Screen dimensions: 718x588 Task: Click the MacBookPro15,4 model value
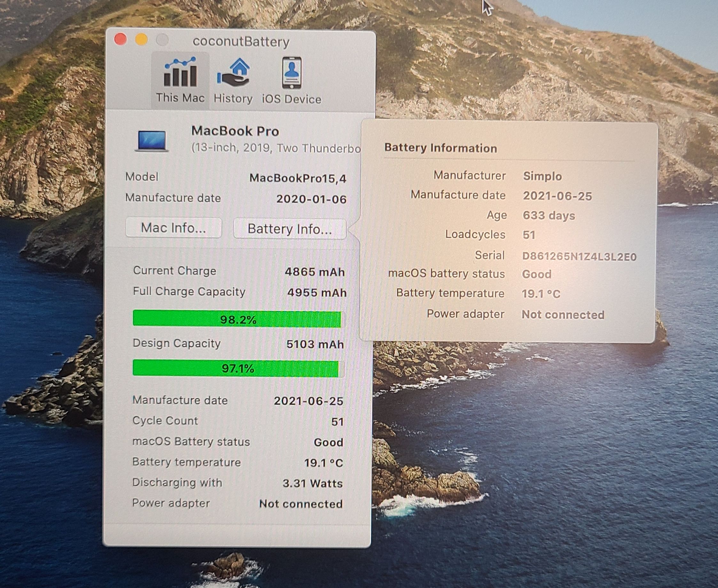click(298, 178)
